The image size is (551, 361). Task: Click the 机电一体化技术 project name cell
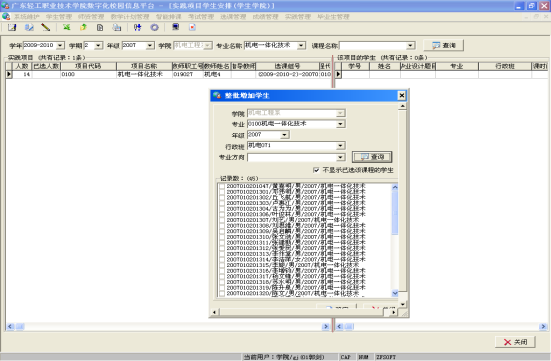[144, 74]
